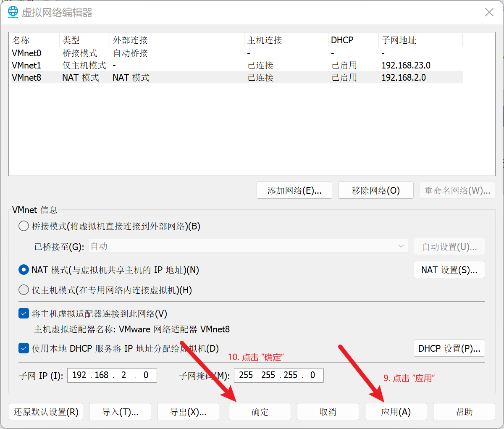Screen dimensions: 504x429
Task: Click second octet 168 of 子网 IP
Action: tap(102, 375)
